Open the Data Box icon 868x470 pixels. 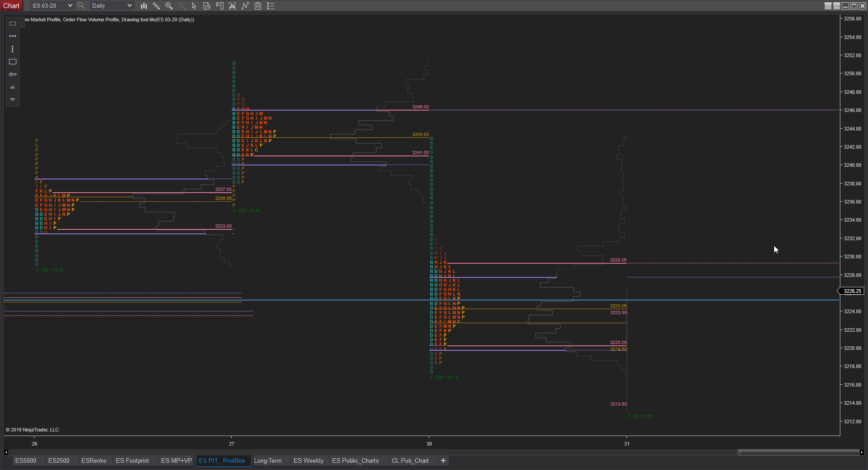[207, 6]
